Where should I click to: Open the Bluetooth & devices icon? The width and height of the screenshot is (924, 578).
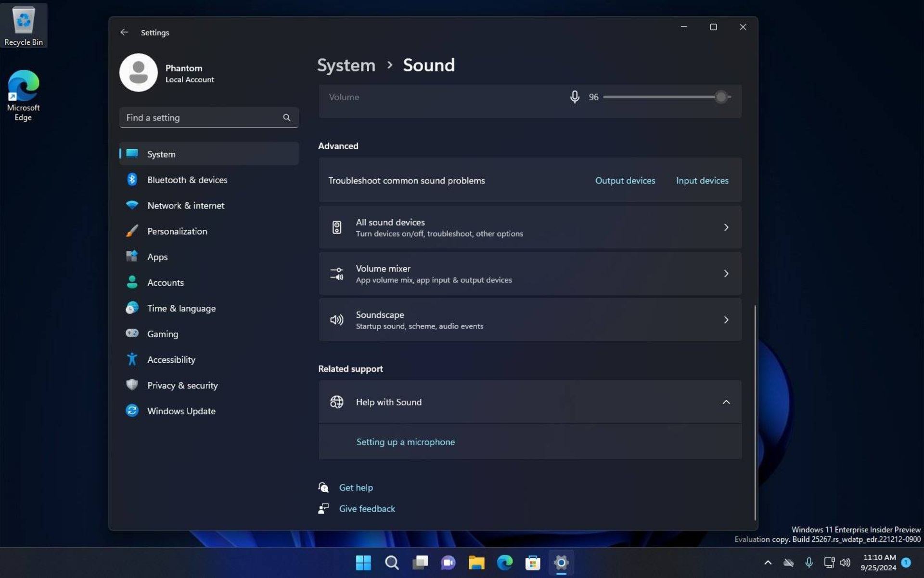[x=132, y=179]
